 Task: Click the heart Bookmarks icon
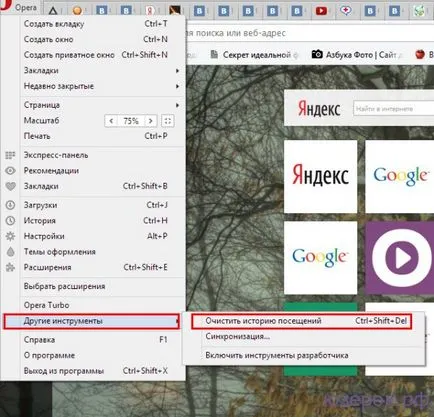[10, 186]
